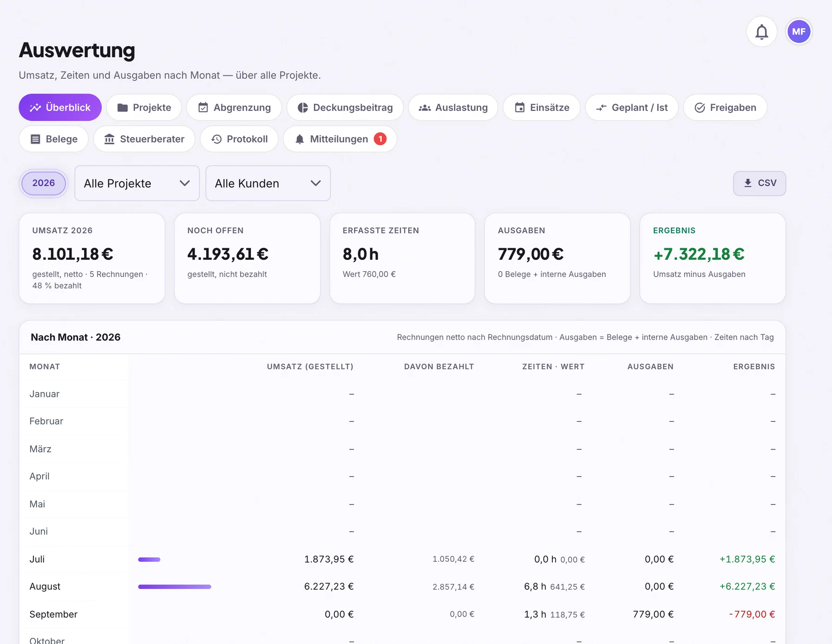
Task: Click the download icon in CSV button
Action: click(748, 183)
